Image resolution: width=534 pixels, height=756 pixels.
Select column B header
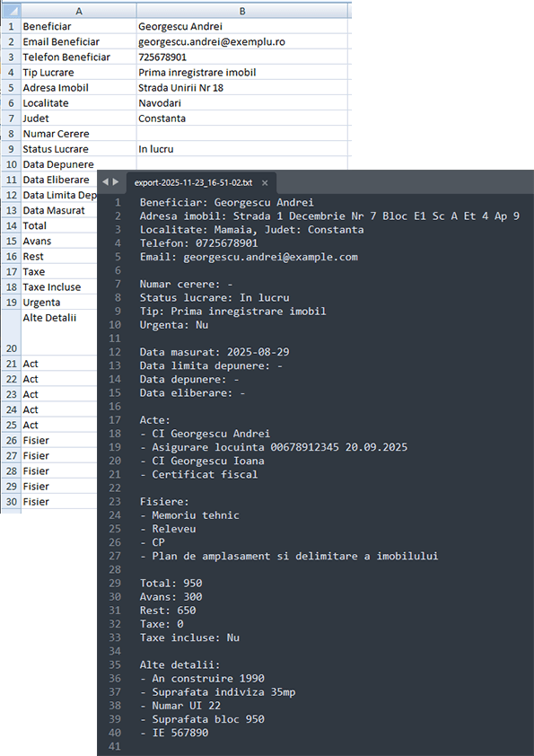[x=242, y=11]
